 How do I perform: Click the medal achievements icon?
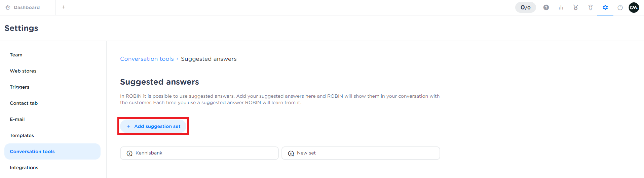[x=576, y=7]
